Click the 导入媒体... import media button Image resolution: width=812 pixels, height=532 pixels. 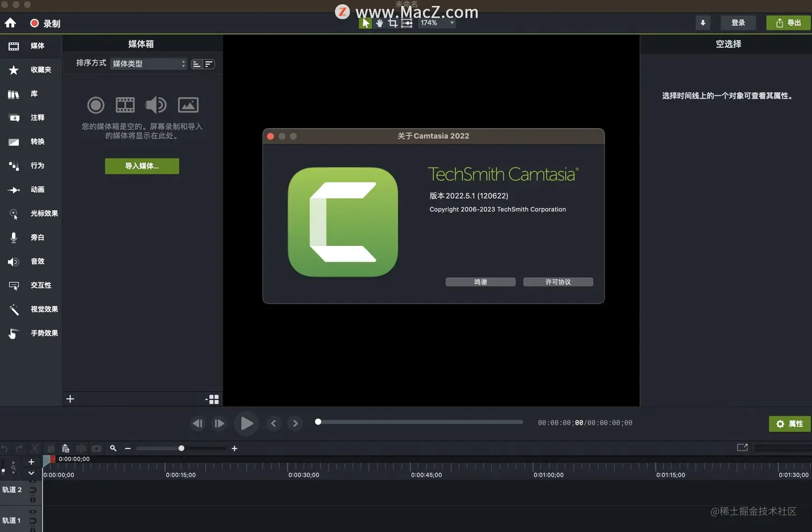point(142,166)
